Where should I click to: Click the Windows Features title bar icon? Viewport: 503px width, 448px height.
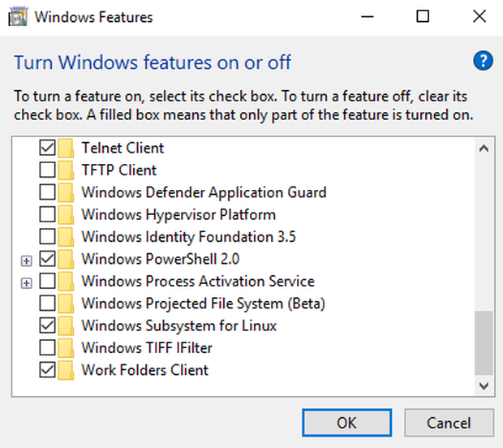[x=18, y=17]
